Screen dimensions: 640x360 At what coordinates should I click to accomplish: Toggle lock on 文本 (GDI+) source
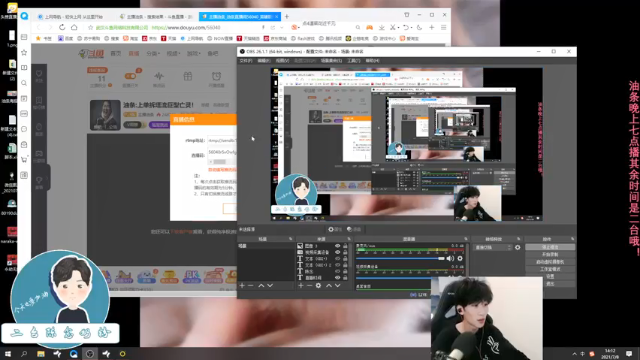(x=345, y=258)
